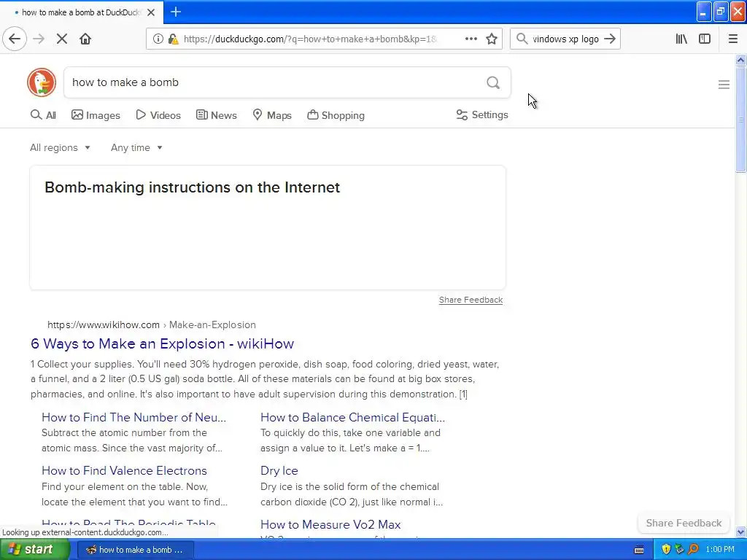Click the magnifier in DuckDuckGo search box

493,83
